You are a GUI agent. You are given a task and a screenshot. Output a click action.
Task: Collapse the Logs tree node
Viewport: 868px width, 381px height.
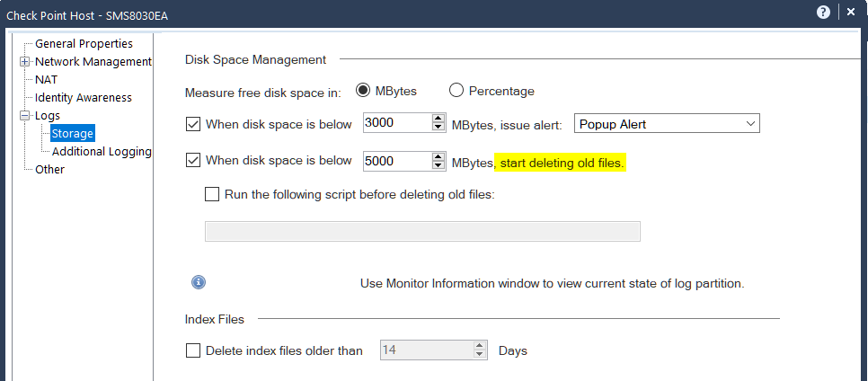click(24, 116)
